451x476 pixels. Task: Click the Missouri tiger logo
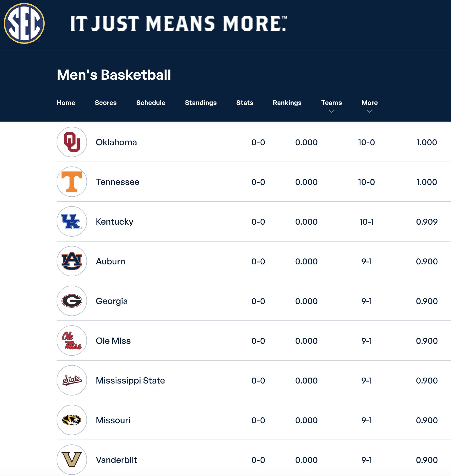(72, 420)
